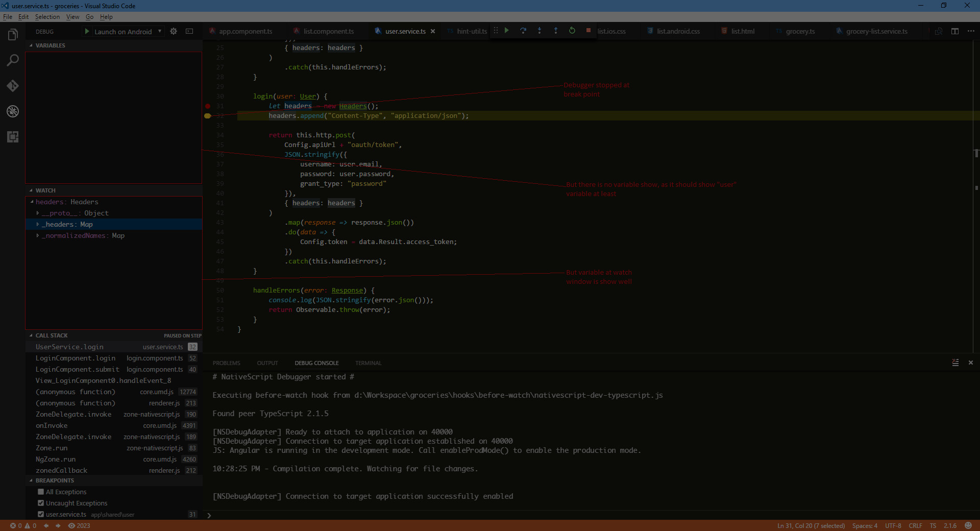The height and width of the screenshot is (531, 980).
Task: Open the Explorer view in activity bar
Action: (13, 35)
